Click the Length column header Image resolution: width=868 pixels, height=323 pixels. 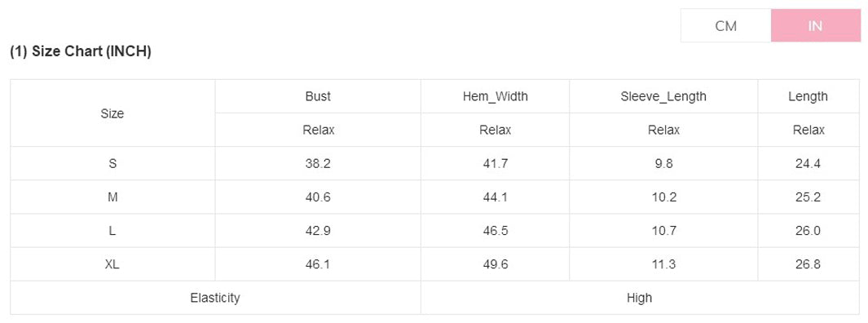809,96
